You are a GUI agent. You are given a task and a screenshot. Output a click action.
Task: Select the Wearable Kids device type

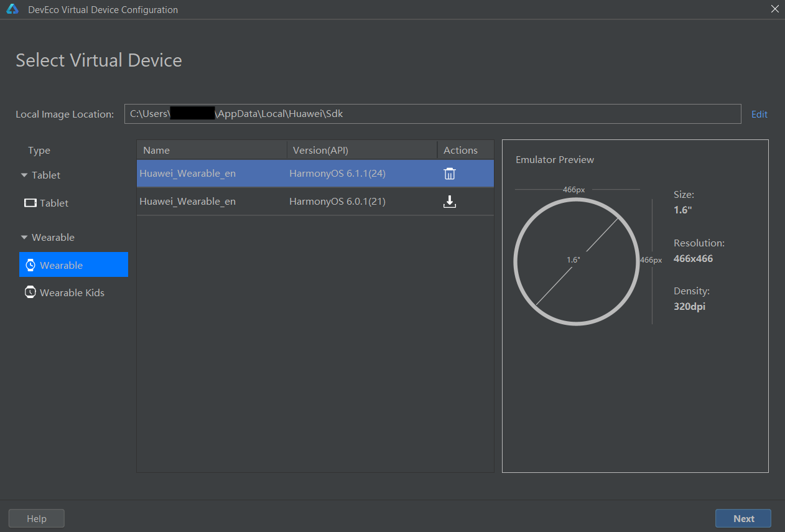[x=73, y=292]
